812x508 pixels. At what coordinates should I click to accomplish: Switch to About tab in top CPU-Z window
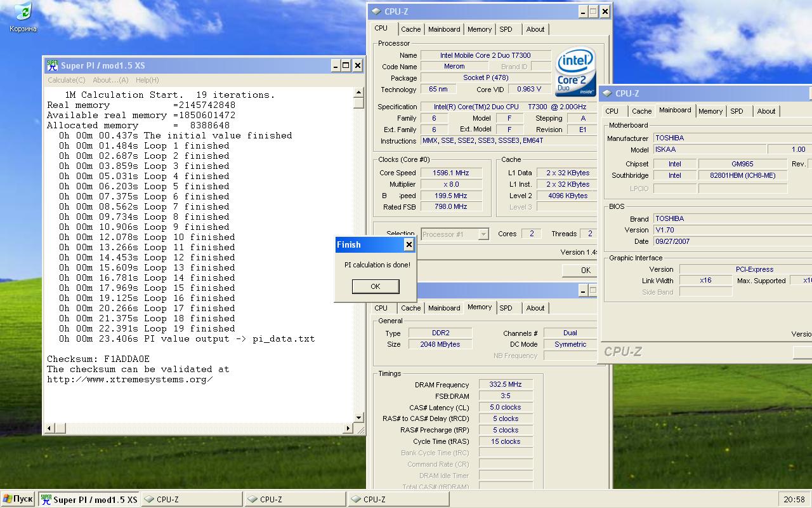point(535,29)
